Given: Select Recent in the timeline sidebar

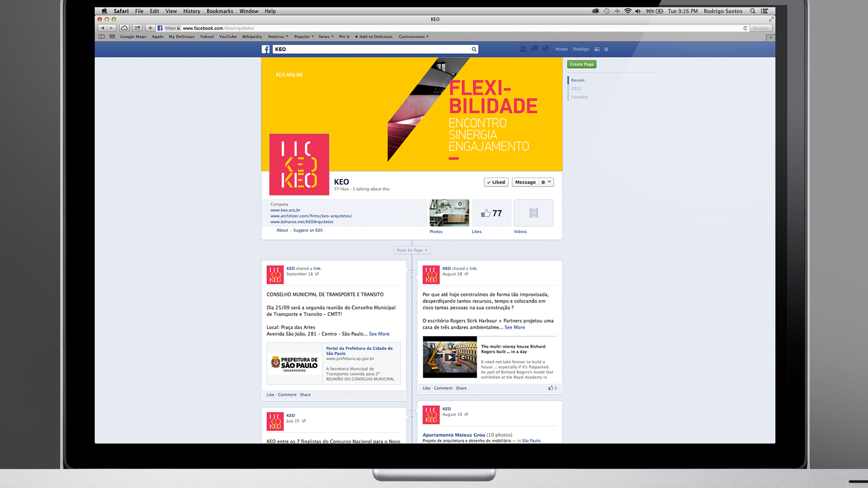Looking at the screenshot, I should (578, 80).
